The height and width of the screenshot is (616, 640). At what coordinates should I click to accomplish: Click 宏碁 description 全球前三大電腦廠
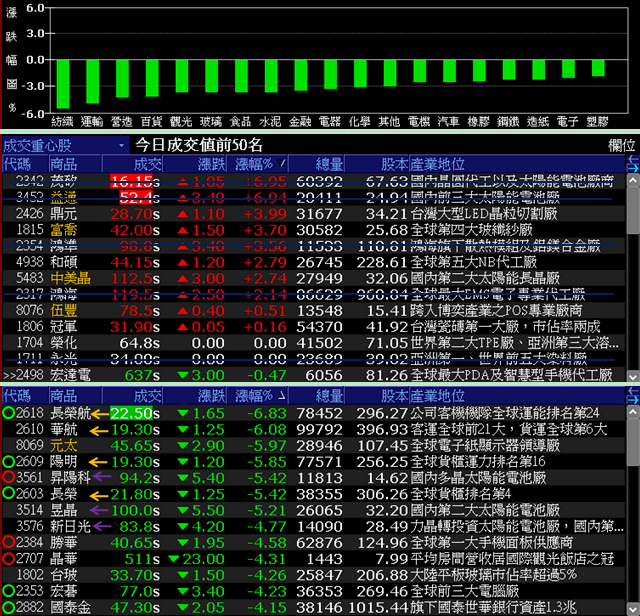pyautogui.click(x=464, y=591)
